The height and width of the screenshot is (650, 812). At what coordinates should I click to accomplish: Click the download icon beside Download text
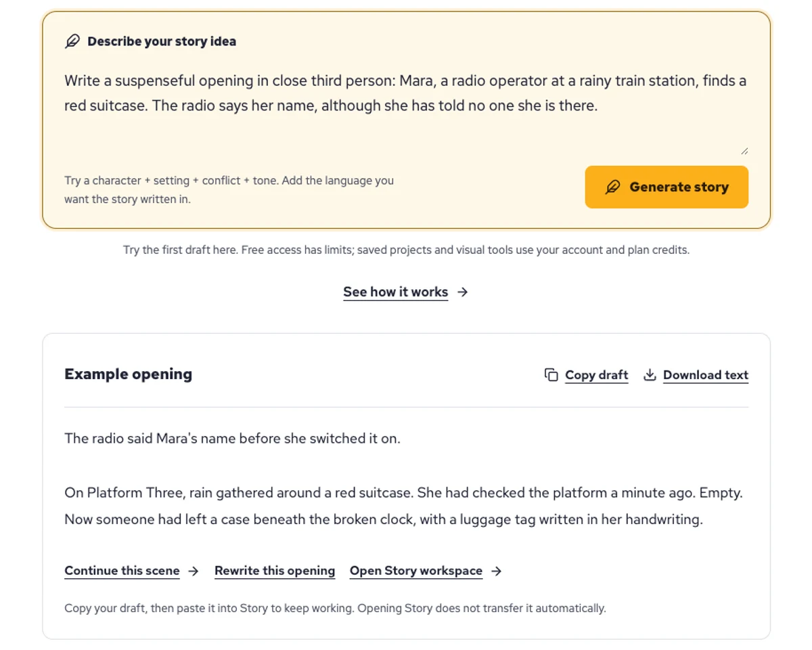tap(650, 375)
